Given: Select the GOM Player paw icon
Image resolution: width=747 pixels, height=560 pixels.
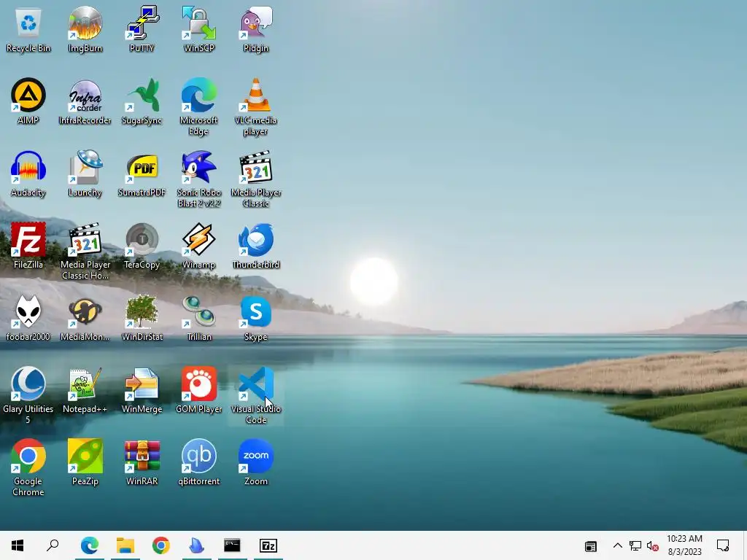Looking at the screenshot, I should tap(199, 390).
